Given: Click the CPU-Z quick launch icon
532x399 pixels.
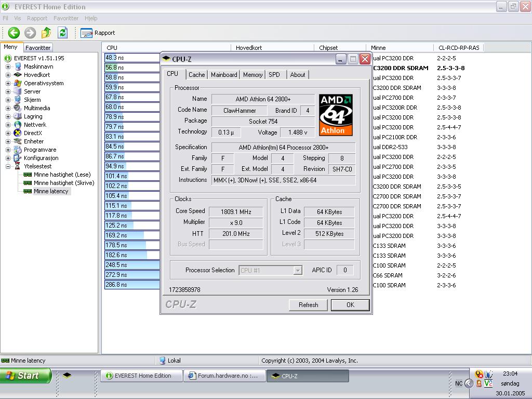Looking at the screenshot, I should click(x=67, y=375).
